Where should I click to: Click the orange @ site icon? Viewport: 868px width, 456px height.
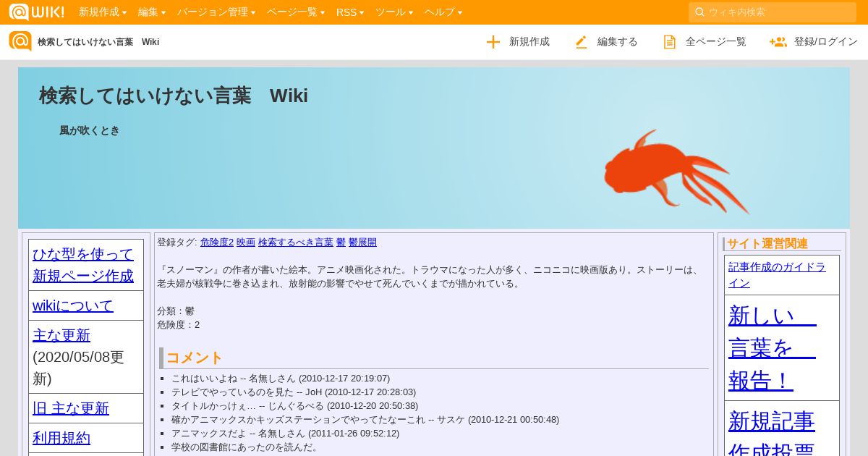(x=20, y=41)
